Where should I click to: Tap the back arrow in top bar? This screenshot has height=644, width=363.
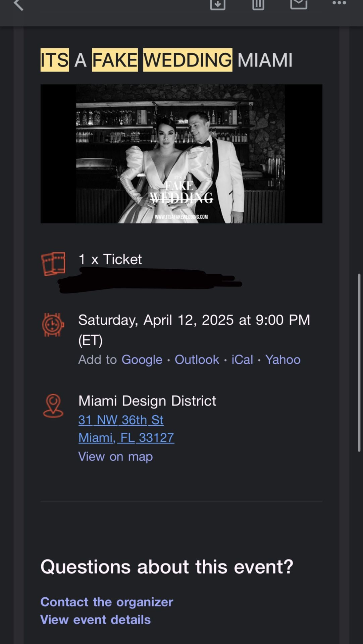coord(19,5)
